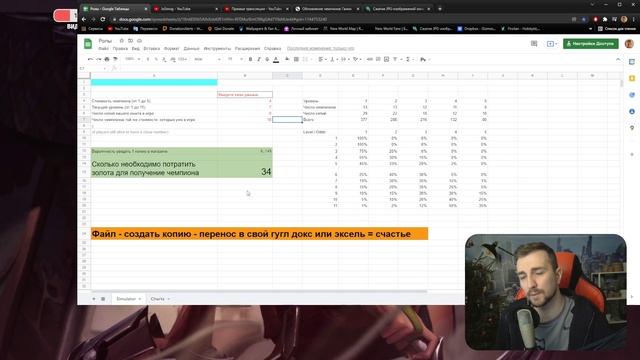The width and height of the screenshot is (640, 360).
Task: Click the cloud save status icon
Action: click(140, 41)
